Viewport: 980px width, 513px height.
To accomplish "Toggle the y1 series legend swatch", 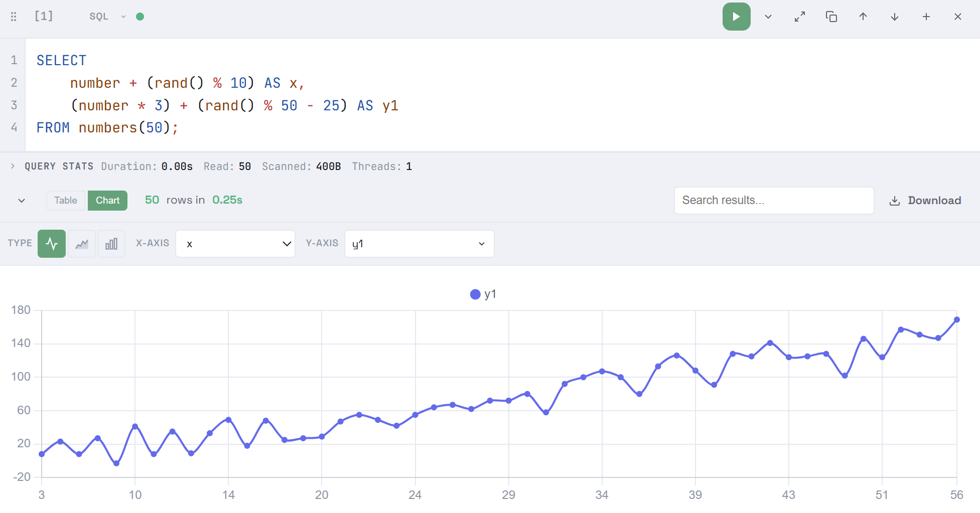I will tap(475, 294).
